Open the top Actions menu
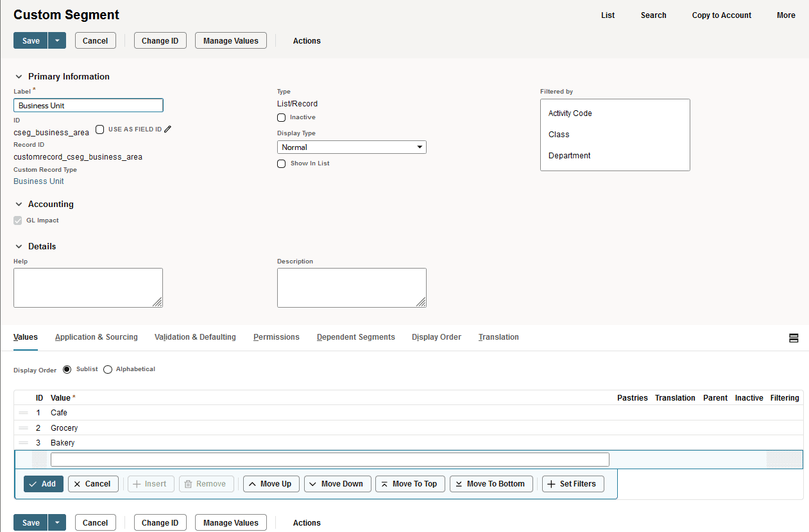Screen dimensions: 809x532 click(x=307, y=40)
